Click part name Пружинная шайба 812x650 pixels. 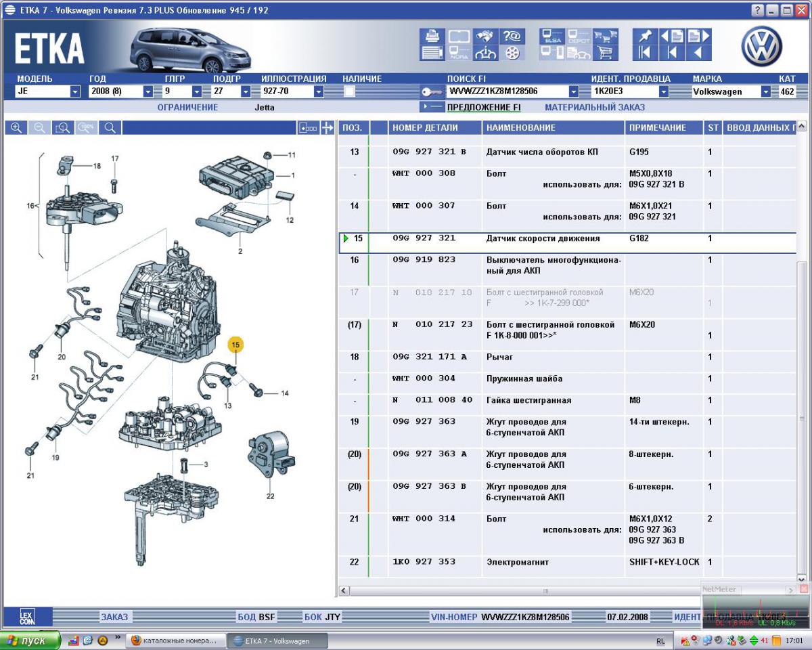pos(524,378)
